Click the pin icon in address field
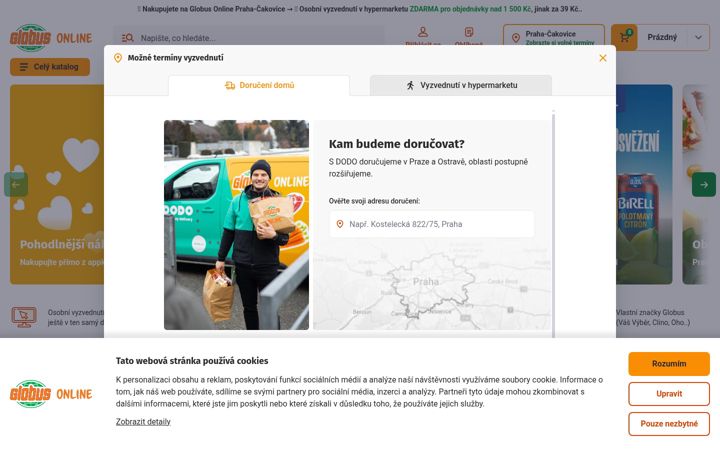The width and height of the screenshot is (720, 450). pyautogui.click(x=340, y=224)
